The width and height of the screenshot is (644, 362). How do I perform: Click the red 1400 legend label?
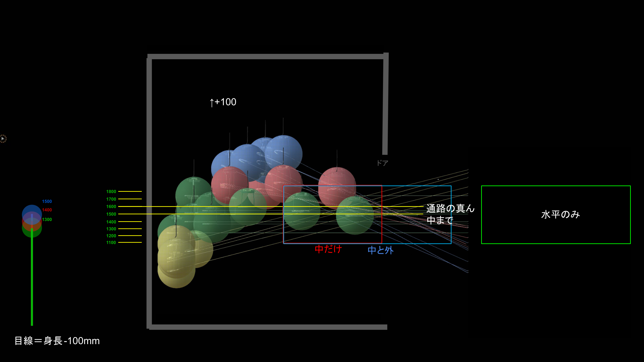pyautogui.click(x=47, y=210)
